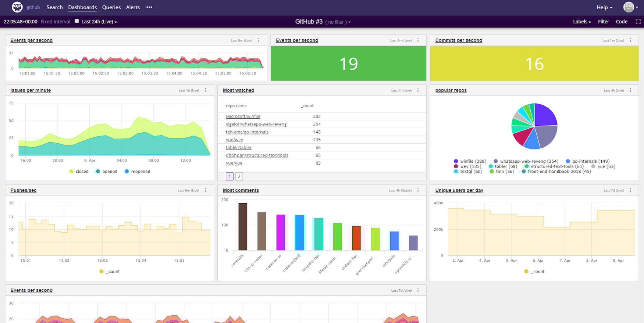The width and height of the screenshot is (644, 323).
Task: Toggle whatsapp-web-reveng (254) in pie legend
Action: click(526, 161)
